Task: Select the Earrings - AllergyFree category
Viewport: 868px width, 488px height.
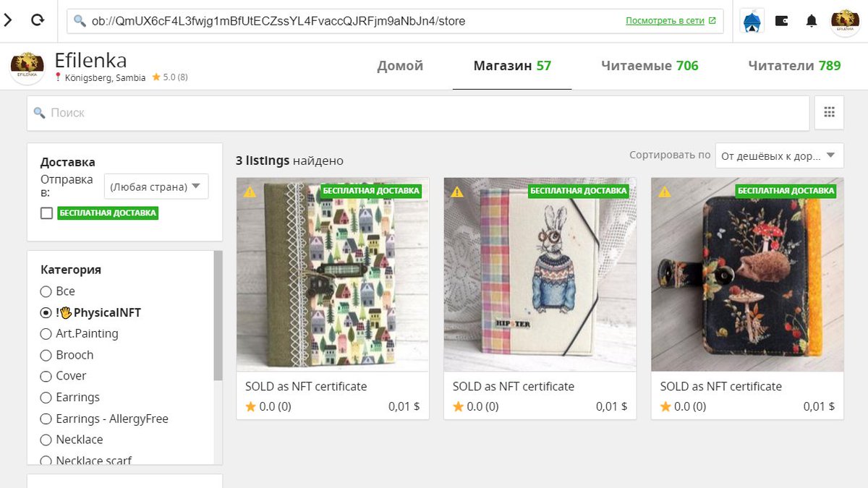Action: pyautogui.click(x=46, y=419)
